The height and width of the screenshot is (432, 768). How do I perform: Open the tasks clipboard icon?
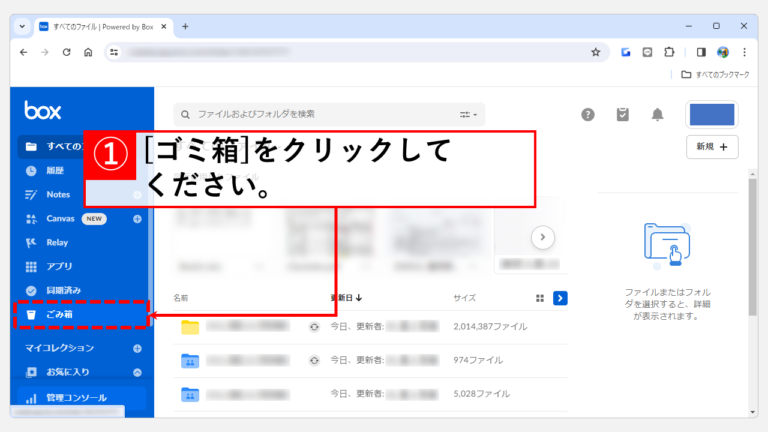tap(623, 115)
